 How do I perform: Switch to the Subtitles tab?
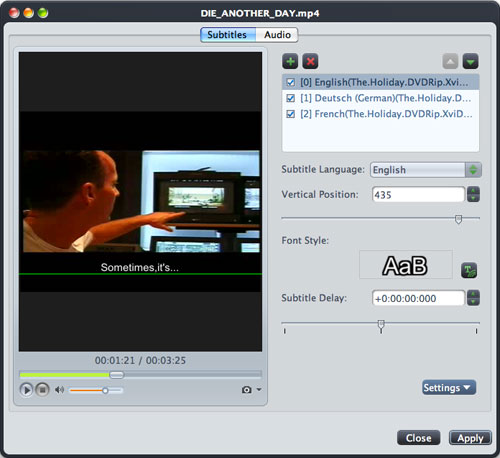[x=228, y=35]
